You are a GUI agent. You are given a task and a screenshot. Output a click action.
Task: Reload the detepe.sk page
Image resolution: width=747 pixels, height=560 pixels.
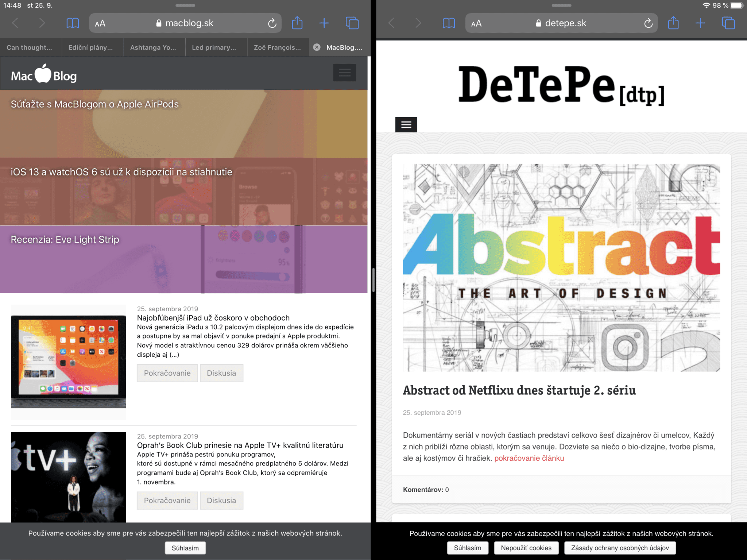(x=648, y=23)
